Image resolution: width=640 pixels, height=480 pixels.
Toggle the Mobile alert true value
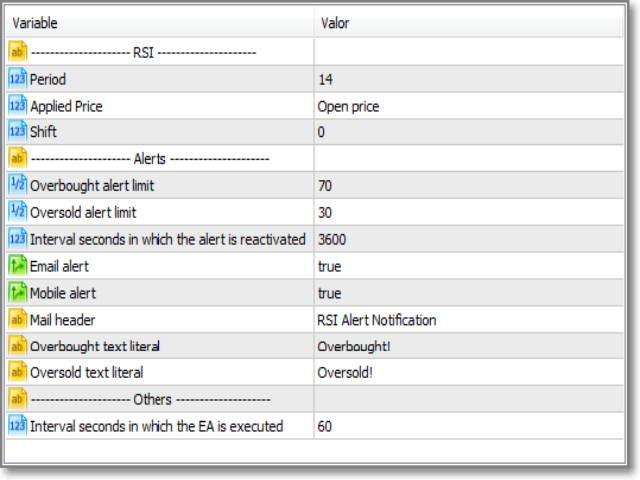tap(329, 293)
